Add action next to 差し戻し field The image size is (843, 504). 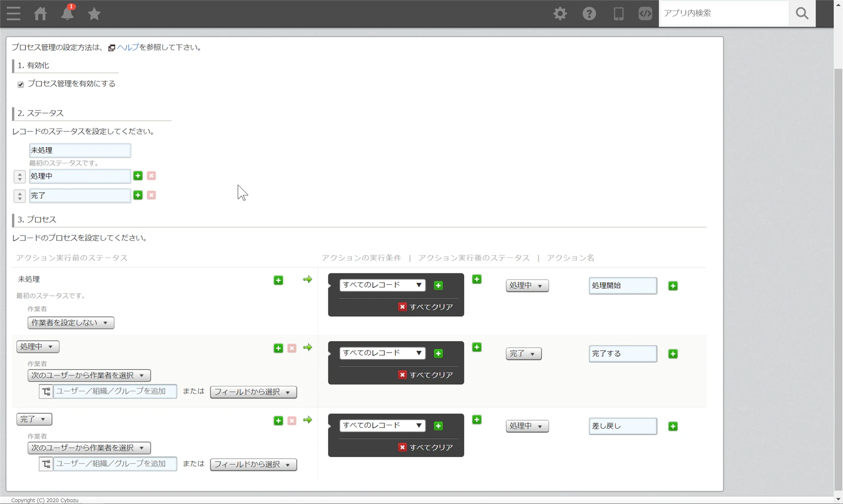673,426
